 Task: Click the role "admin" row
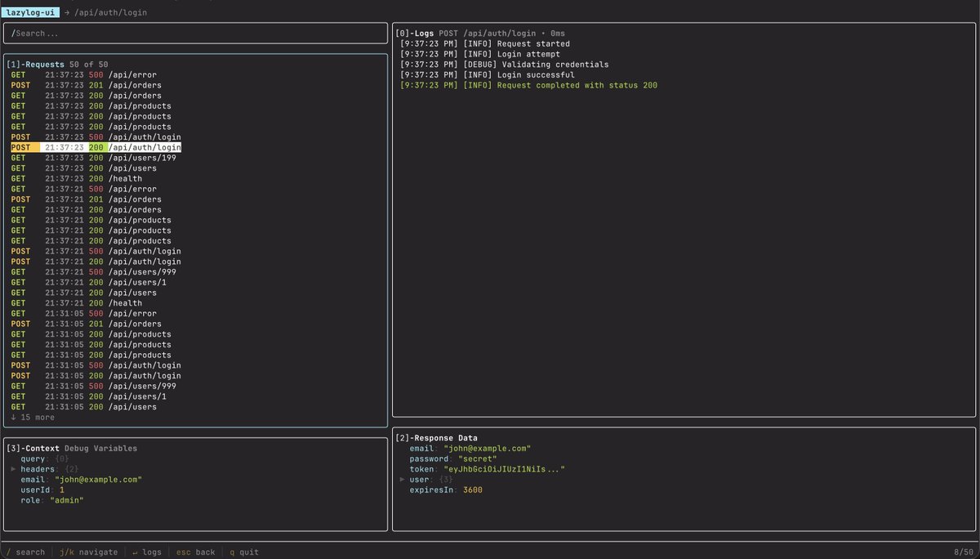coord(52,500)
